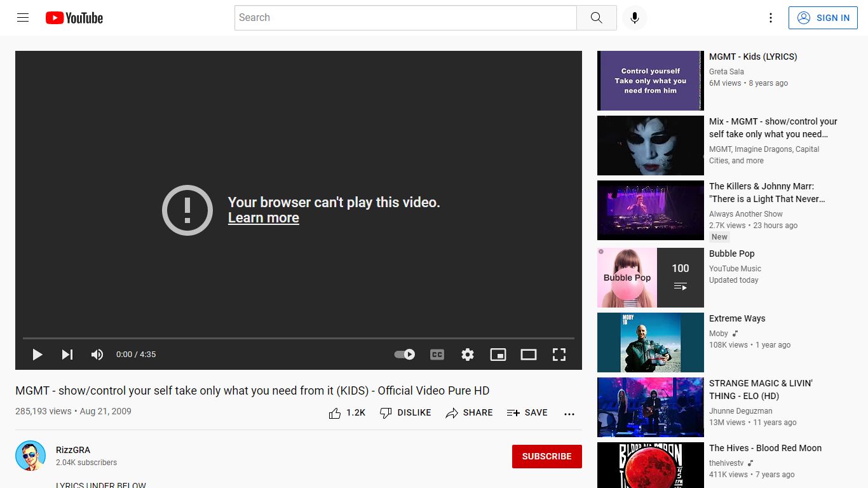Image resolution: width=868 pixels, height=488 pixels.
Task: Open the RizzGRA channel name link
Action: (73, 450)
